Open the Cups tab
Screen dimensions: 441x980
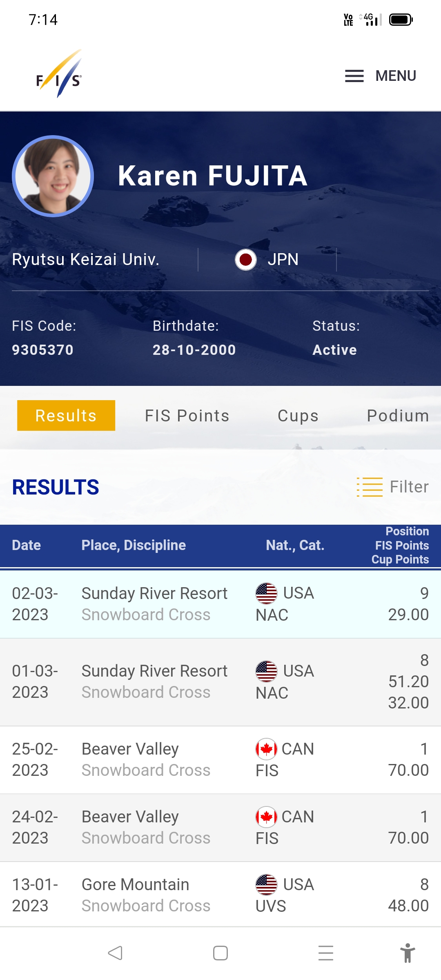pyautogui.click(x=298, y=416)
